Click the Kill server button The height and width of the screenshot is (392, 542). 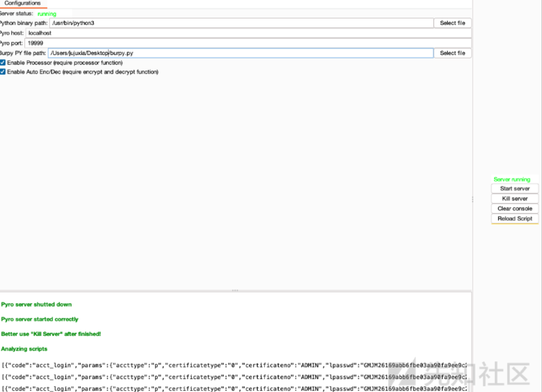click(515, 199)
